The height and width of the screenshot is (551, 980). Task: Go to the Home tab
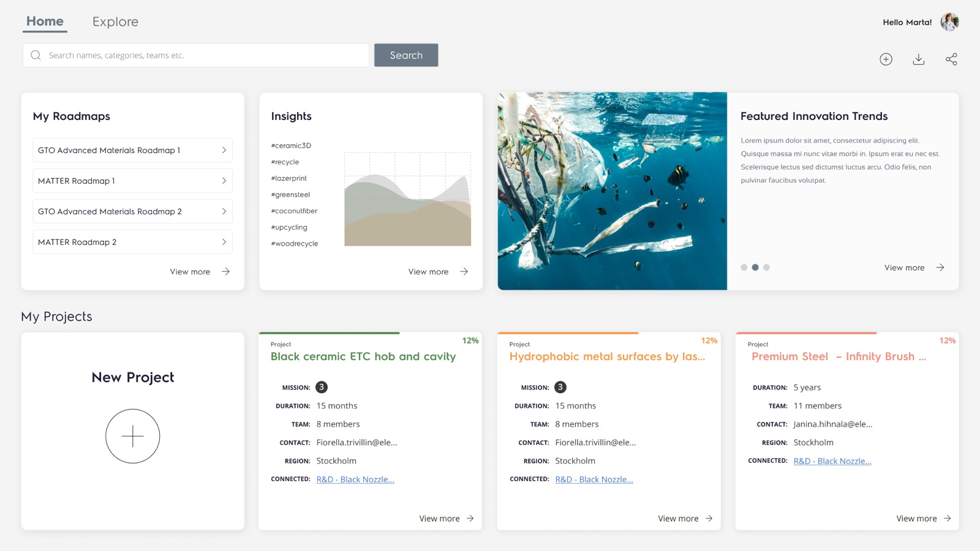pos(45,22)
